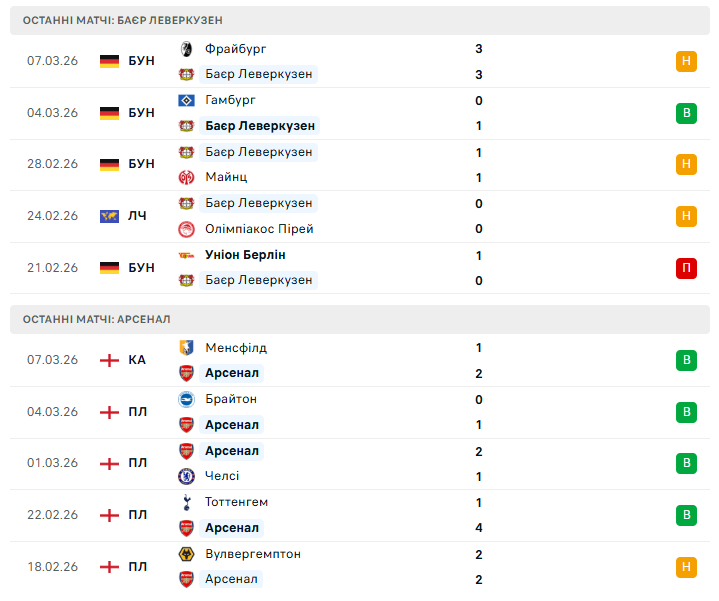Click the Hamburg club crest icon

click(x=186, y=101)
